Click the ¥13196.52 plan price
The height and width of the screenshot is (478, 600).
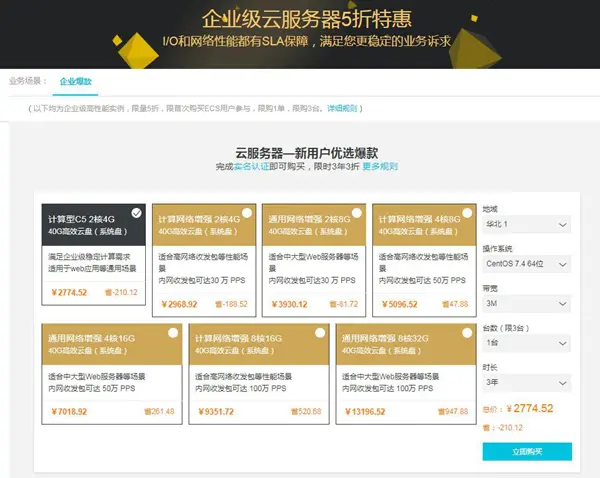pos(365,412)
